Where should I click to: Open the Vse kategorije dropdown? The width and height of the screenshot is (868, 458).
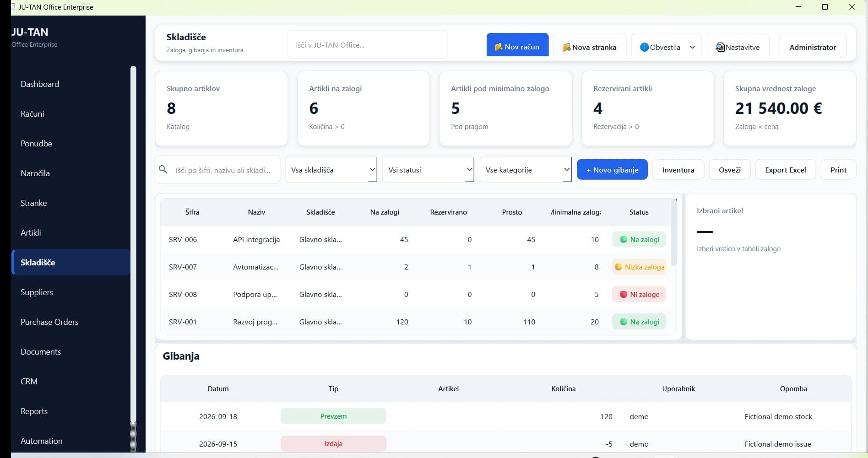pyautogui.click(x=526, y=170)
